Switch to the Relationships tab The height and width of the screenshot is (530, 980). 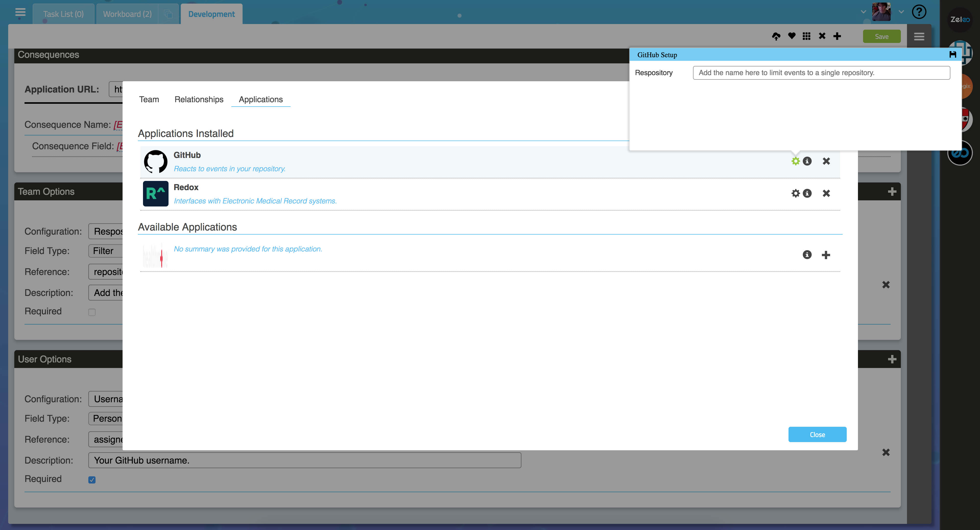pyautogui.click(x=199, y=99)
